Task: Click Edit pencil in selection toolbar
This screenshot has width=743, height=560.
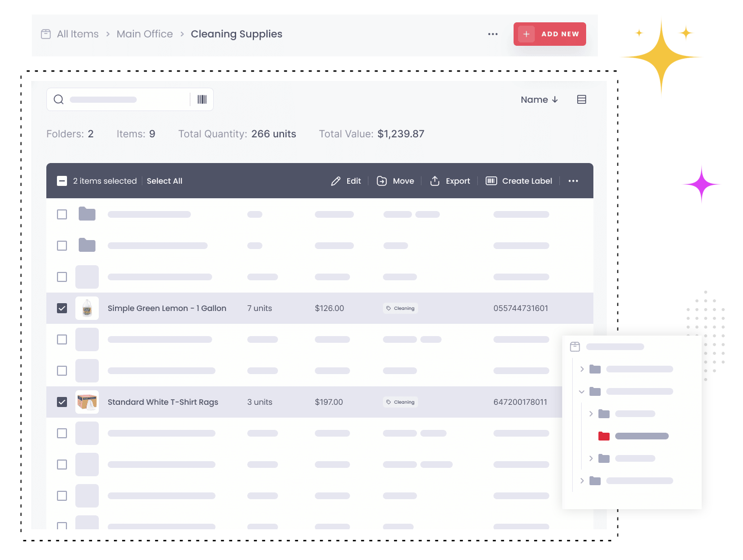Action: (346, 181)
